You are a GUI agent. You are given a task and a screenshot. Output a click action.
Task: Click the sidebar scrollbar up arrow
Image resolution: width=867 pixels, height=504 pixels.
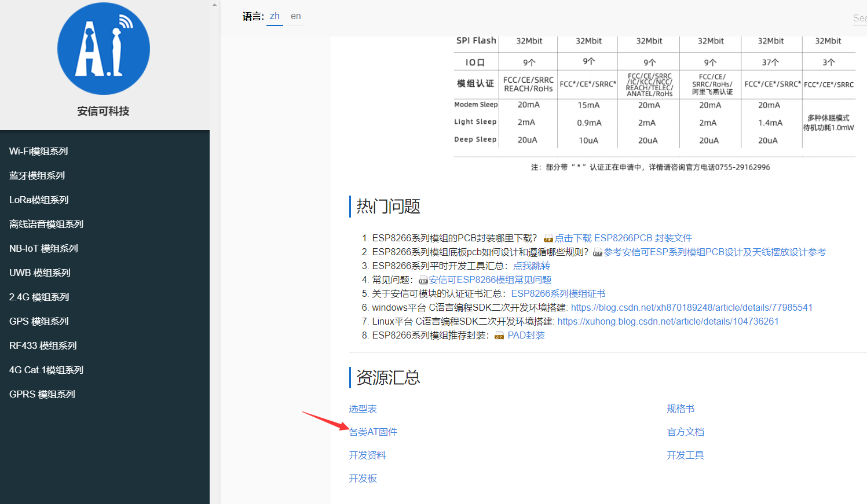coord(214,5)
